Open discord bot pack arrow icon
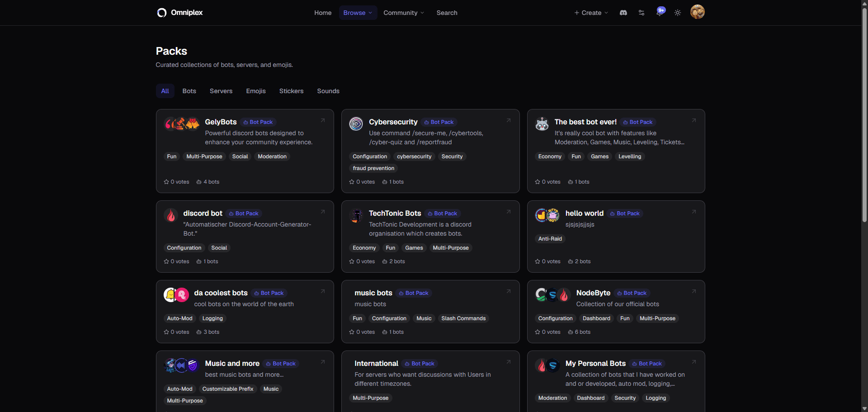Screen dimensions: 868x412 (x=323, y=212)
